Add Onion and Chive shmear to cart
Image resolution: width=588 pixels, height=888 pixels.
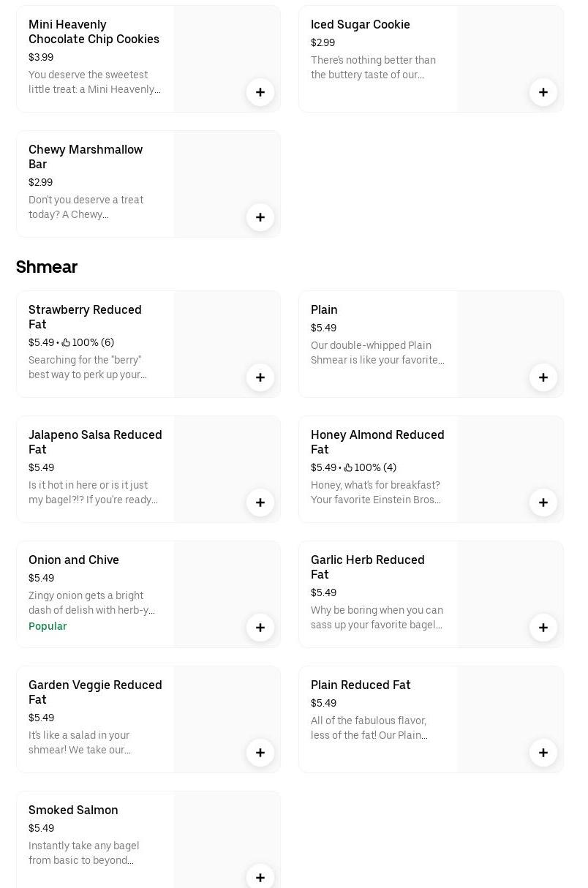tap(260, 628)
